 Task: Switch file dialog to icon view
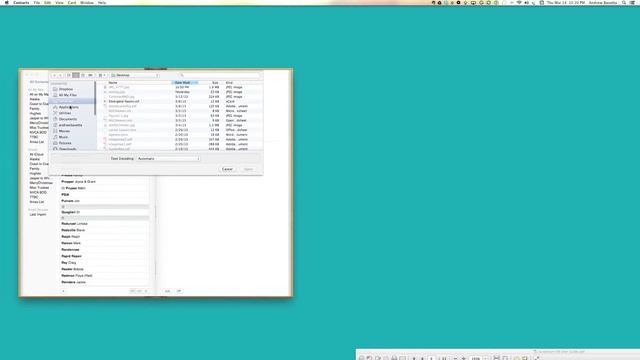69,75
